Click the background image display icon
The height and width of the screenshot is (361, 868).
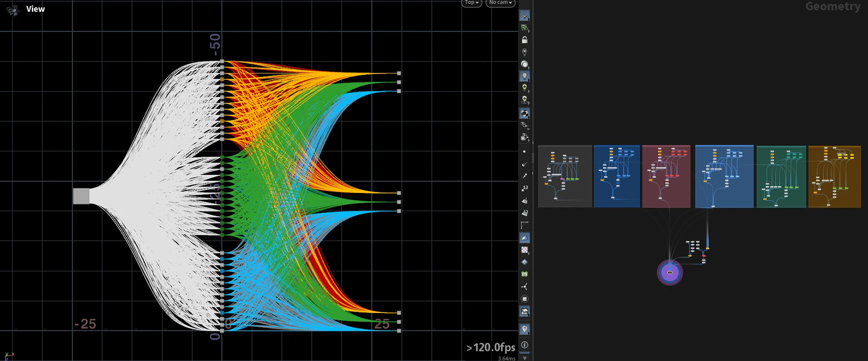[x=525, y=312]
